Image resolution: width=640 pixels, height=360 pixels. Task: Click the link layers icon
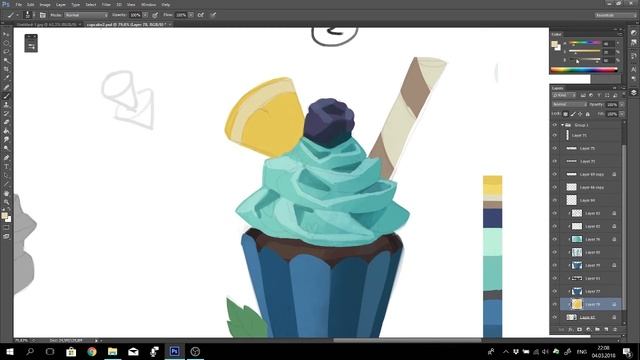click(x=561, y=329)
